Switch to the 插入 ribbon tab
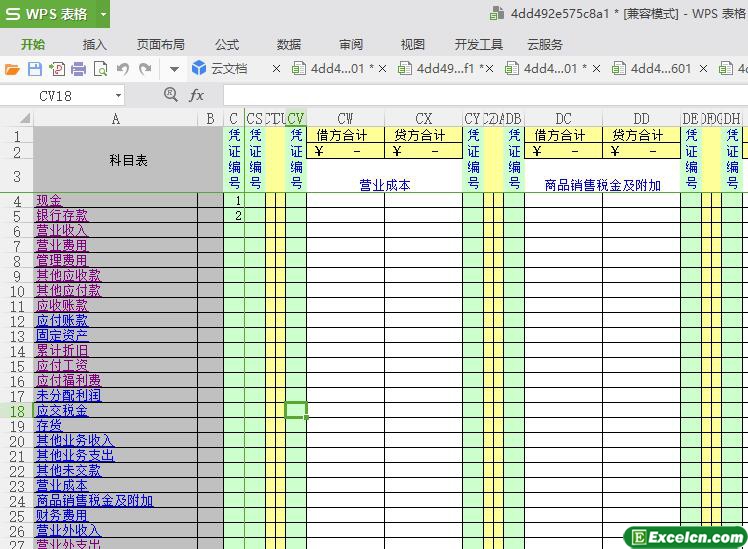This screenshot has height=549, width=748. [95, 44]
